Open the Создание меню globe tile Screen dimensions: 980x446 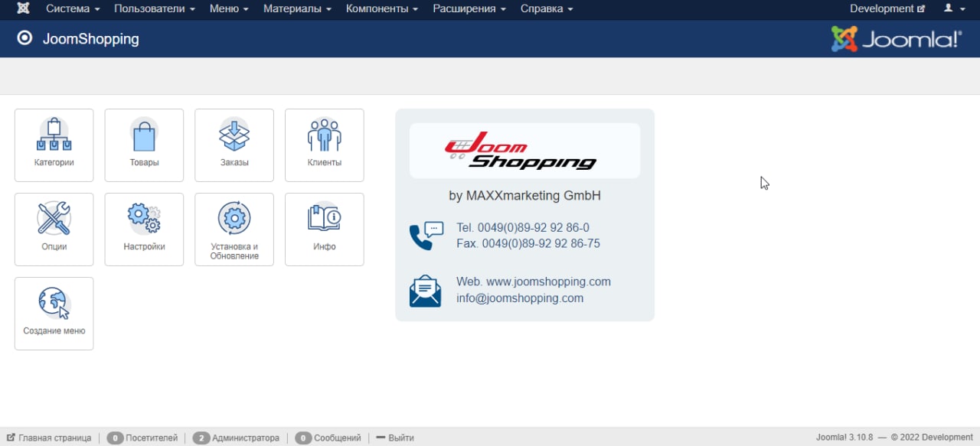(x=54, y=314)
